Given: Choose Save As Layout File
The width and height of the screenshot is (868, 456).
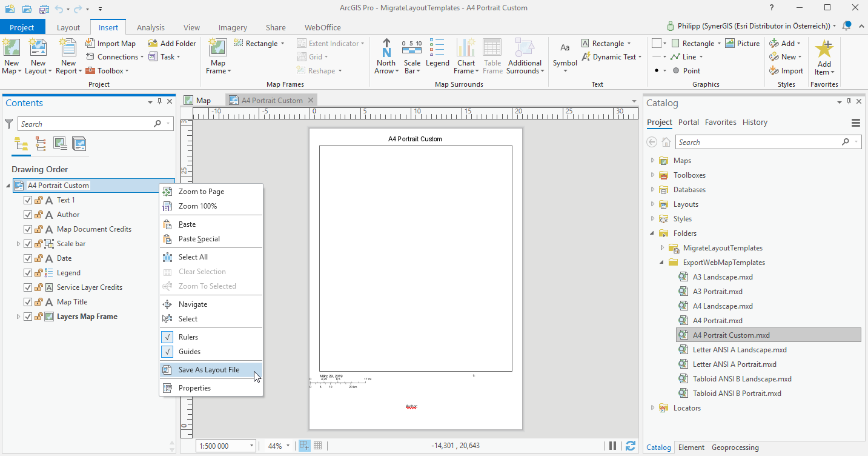Looking at the screenshot, I should coord(207,369).
